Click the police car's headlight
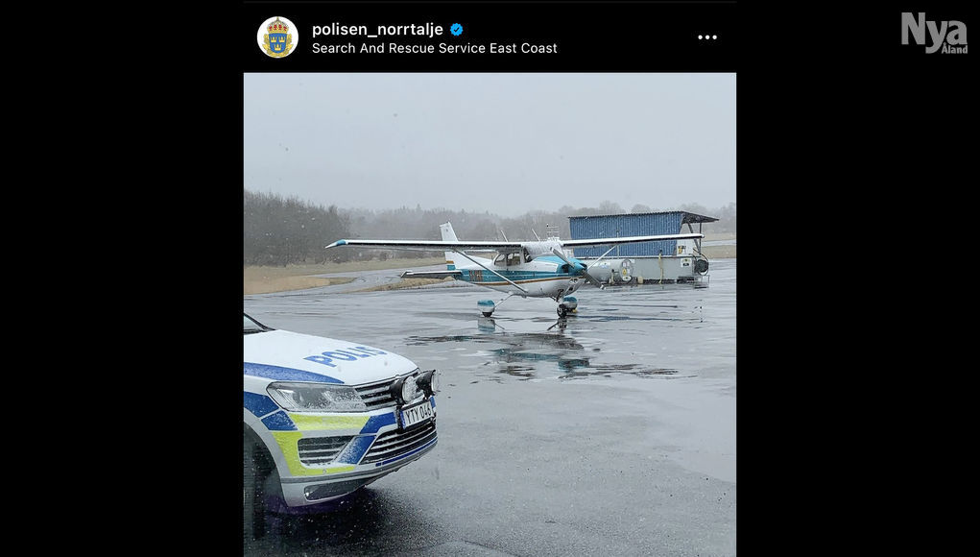This screenshot has height=557, width=980. [316, 397]
